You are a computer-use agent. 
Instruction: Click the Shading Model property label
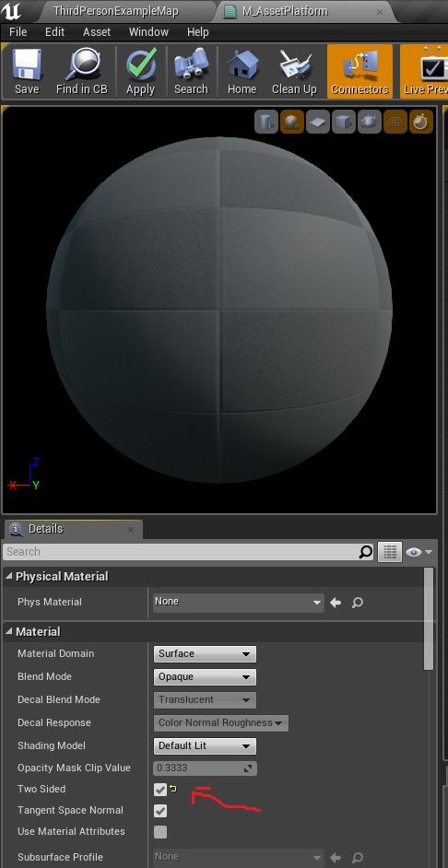point(52,746)
